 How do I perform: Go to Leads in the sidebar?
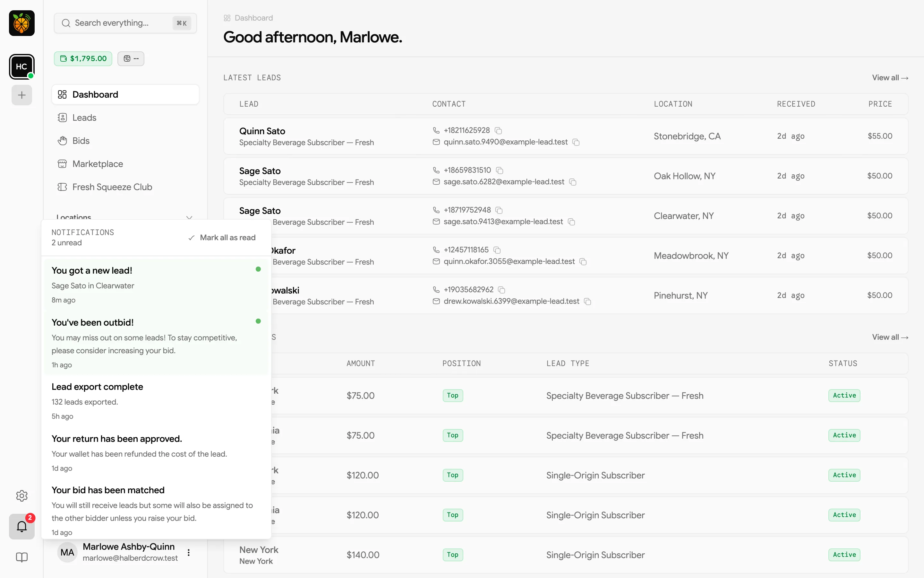(x=125, y=117)
